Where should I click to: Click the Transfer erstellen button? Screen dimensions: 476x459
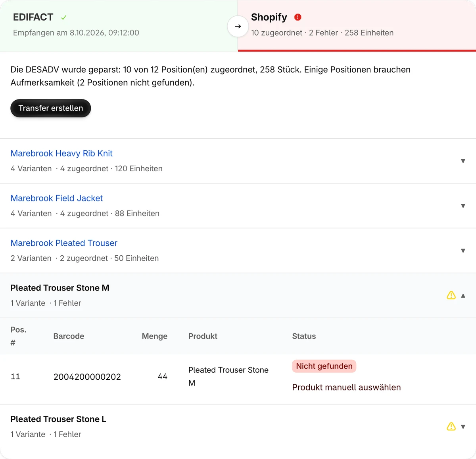51,108
